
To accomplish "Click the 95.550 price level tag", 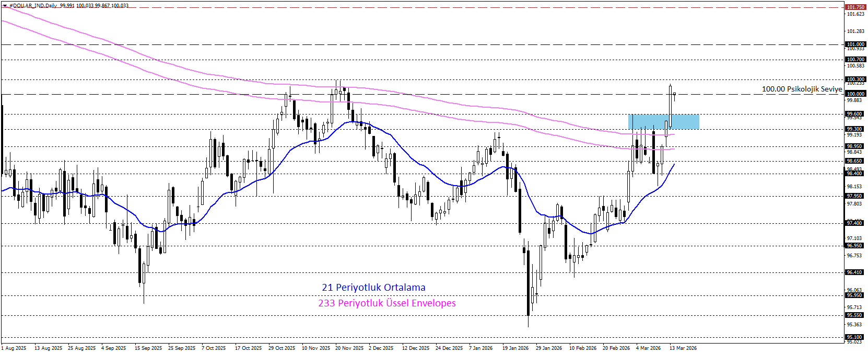I will point(854,315).
